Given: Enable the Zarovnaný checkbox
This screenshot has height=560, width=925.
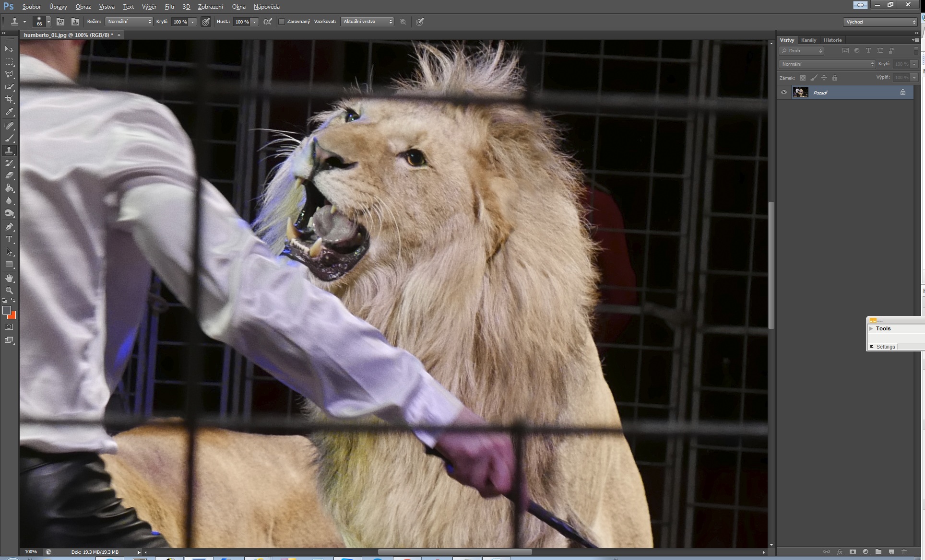Looking at the screenshot, I should [282, 22].
